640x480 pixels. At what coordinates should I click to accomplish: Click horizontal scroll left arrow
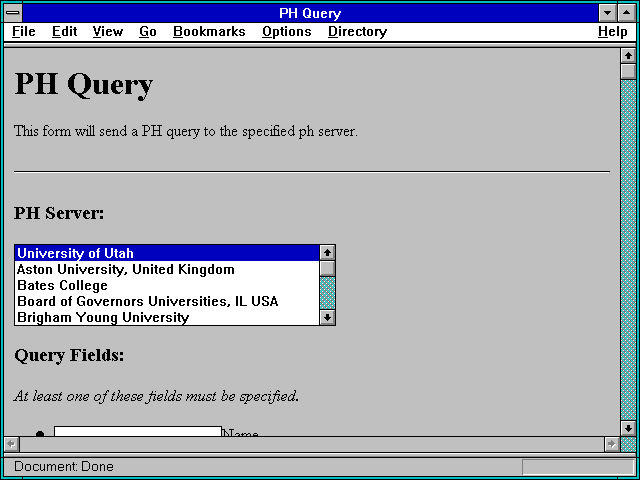tap(12, 444)
